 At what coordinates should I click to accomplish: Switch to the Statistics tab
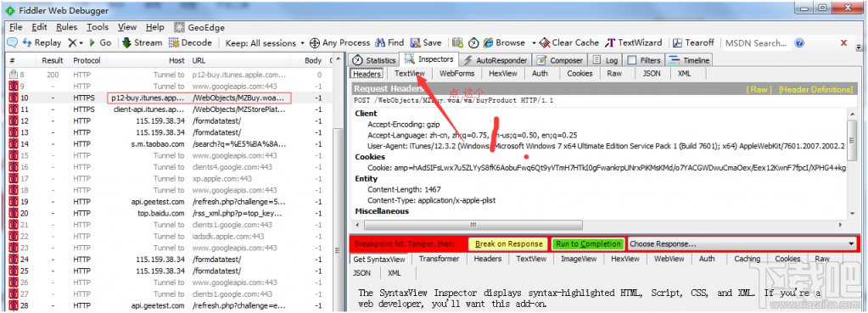pos(374,60)
